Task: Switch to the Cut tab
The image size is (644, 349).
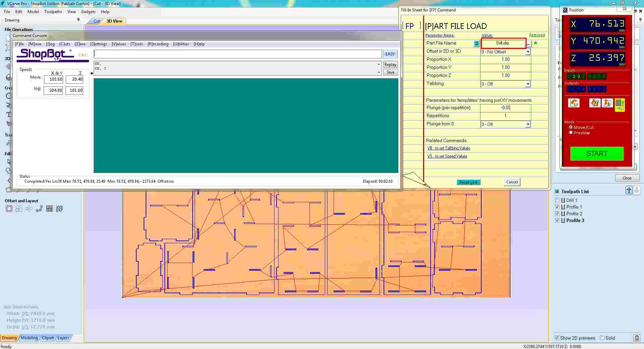Action: [96, 21]
